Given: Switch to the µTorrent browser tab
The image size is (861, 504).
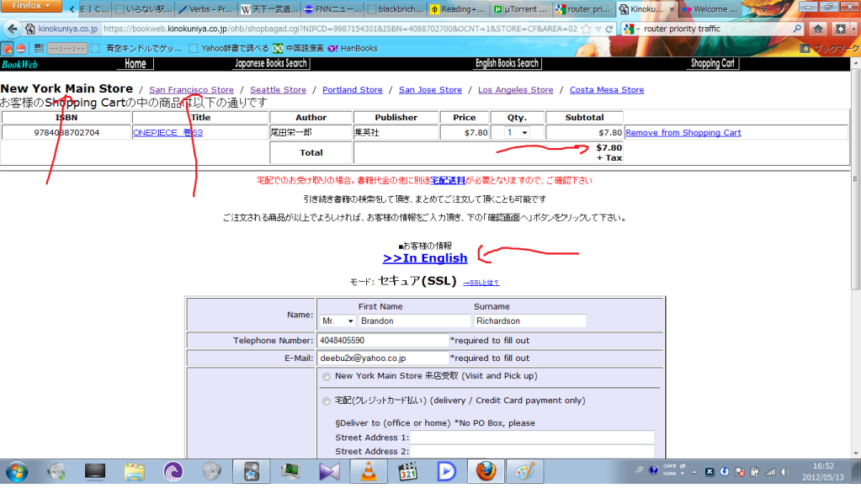Looking at the screenshot, I should click(521, 10).
